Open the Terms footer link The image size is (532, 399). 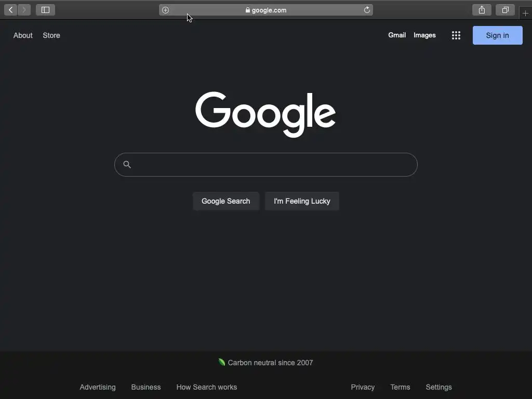click(400, 387)
